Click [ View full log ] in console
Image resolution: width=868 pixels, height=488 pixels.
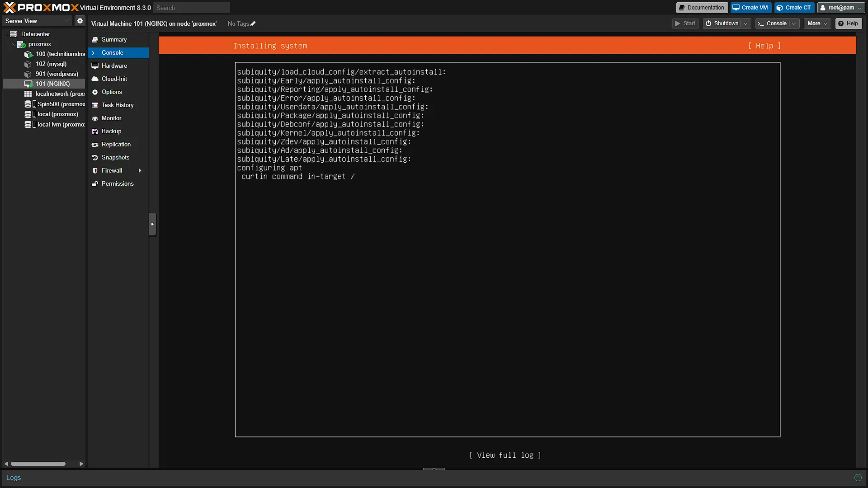click(x=505, y=455)
